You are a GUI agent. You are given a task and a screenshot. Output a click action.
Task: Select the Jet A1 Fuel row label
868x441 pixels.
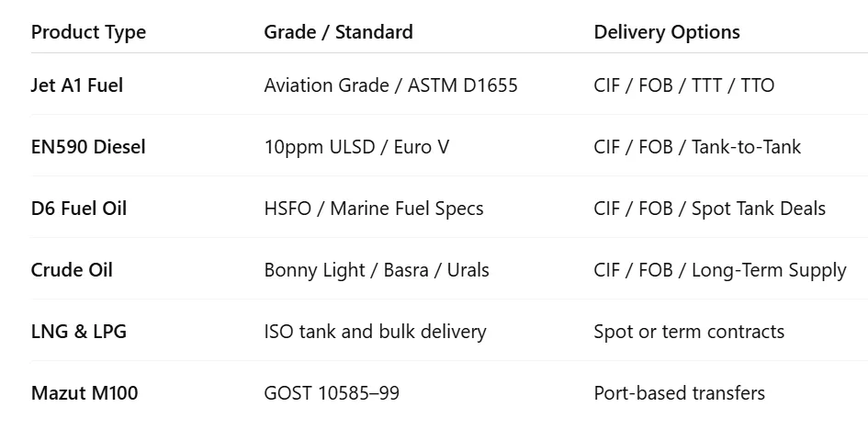click(77, 85)
